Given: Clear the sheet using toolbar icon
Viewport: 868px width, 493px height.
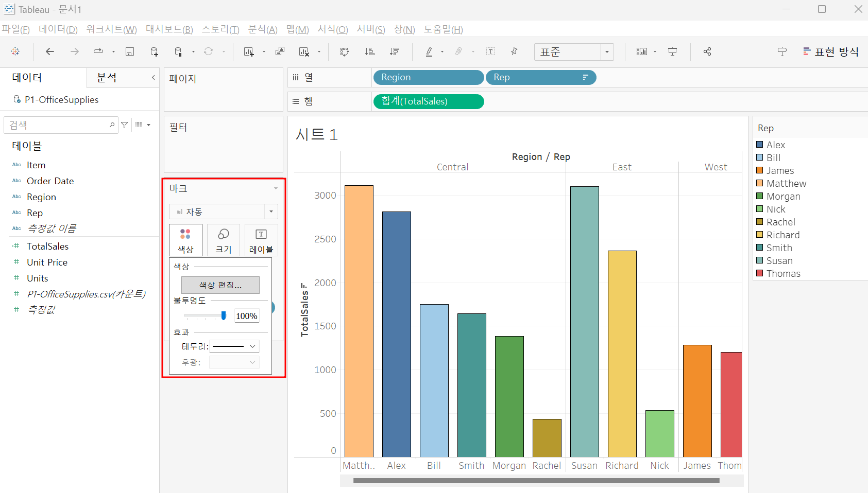Looking at the screenshot, I should (x=304, y=51).
